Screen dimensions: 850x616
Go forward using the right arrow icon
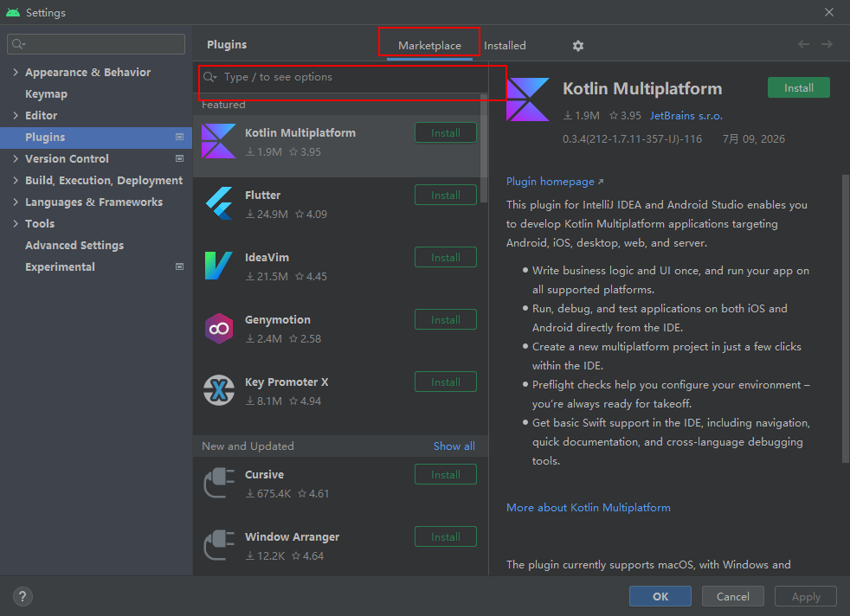click(827, 44)
